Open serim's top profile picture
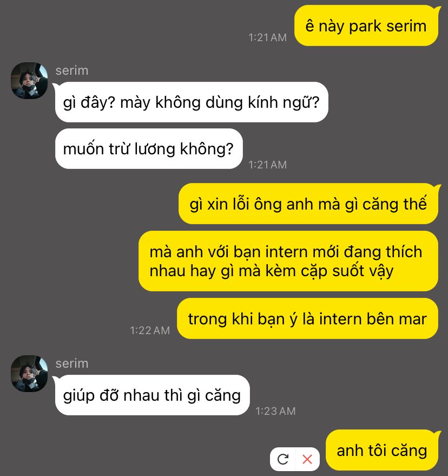Viewport: 448px width, 476px height. pyautogui.click(x=29, y=81)
